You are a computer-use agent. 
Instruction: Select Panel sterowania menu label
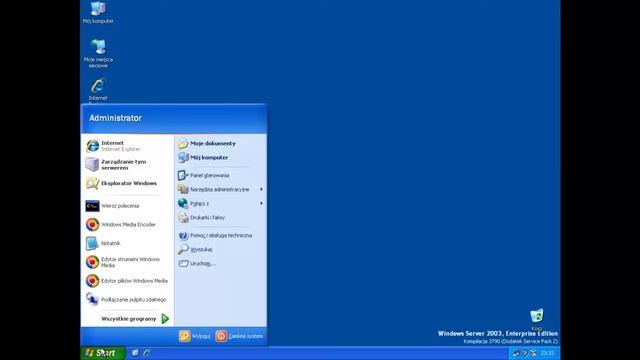(209, 176)
